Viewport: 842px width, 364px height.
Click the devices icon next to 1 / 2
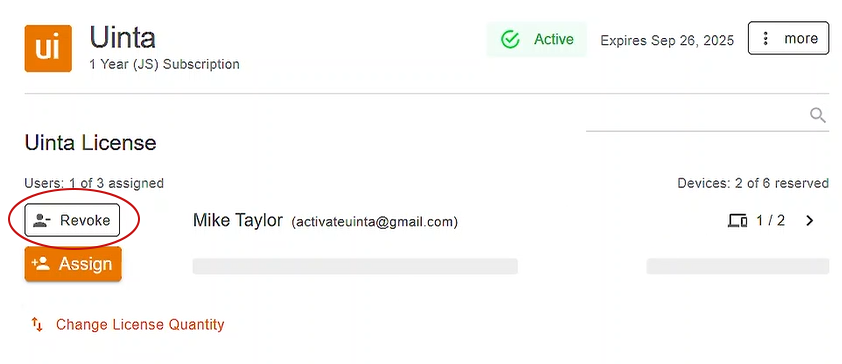[737, 221]
